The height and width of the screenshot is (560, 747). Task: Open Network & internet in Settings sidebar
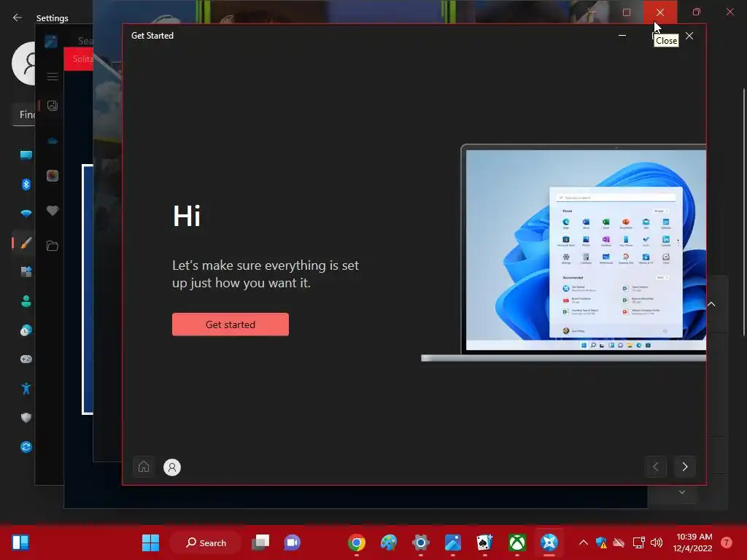click(26, 214)
